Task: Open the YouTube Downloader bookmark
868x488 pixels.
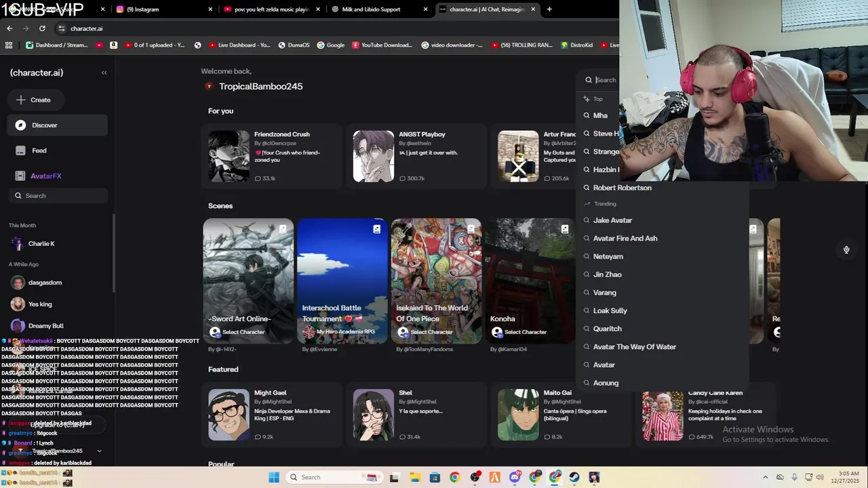Action: [381, 45]
